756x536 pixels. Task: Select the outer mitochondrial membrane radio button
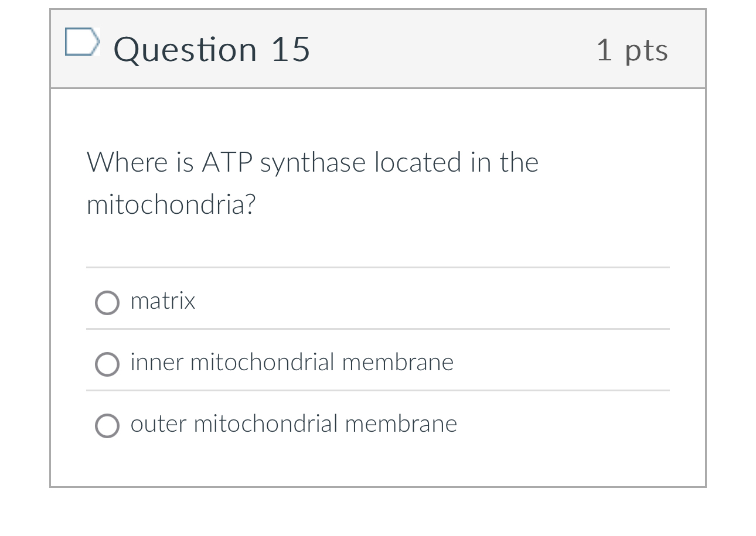pyautogui.click(x=108, y=426)
